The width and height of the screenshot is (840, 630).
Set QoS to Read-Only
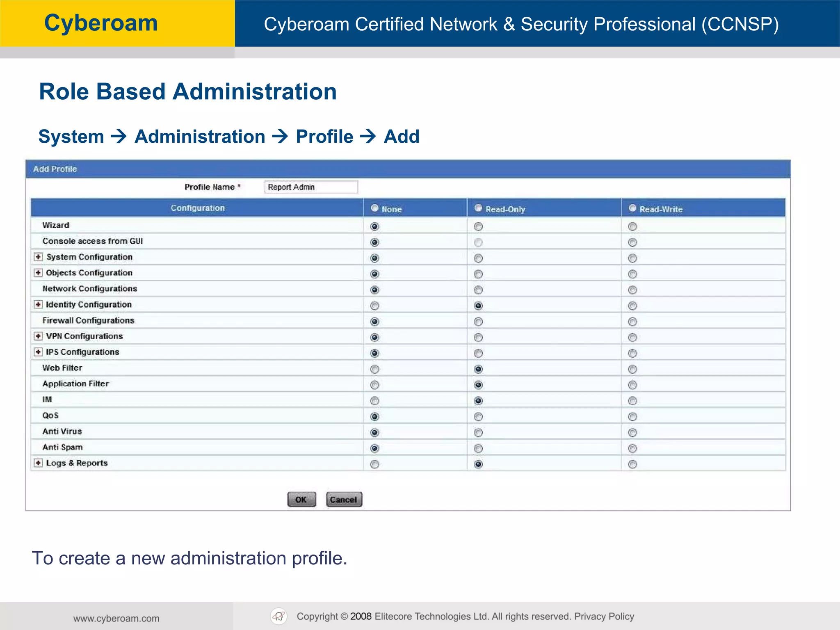pos(478,417)
